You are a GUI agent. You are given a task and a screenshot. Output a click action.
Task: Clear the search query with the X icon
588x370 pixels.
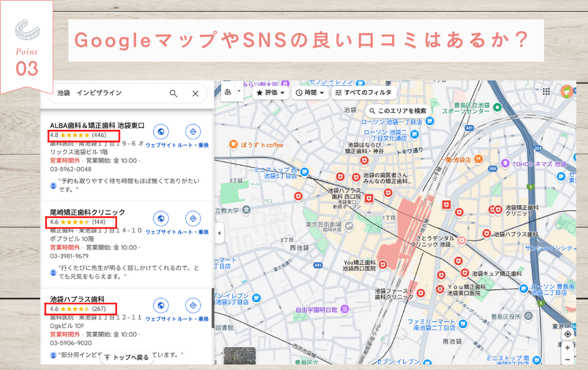194,93
